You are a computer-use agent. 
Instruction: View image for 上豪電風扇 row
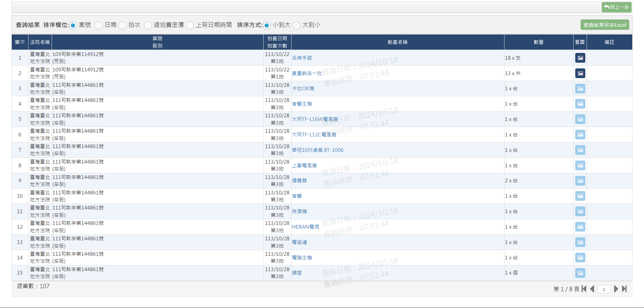(x=580, y=166)
